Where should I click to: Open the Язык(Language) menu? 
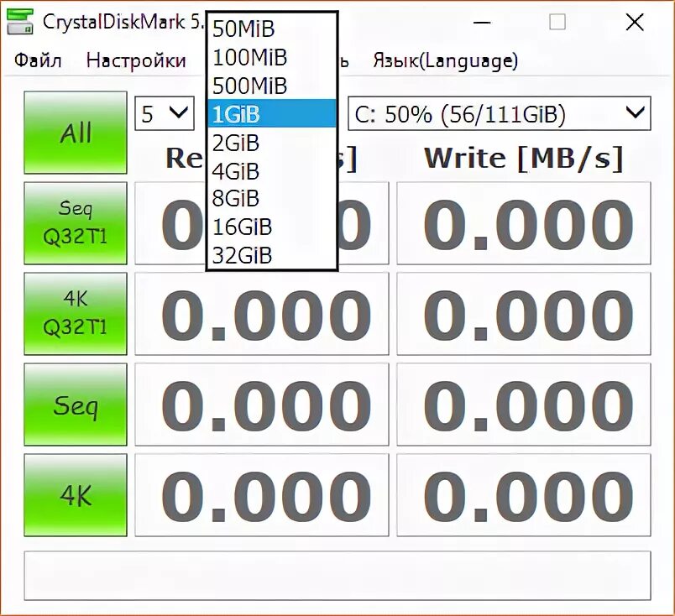[446, 60]
